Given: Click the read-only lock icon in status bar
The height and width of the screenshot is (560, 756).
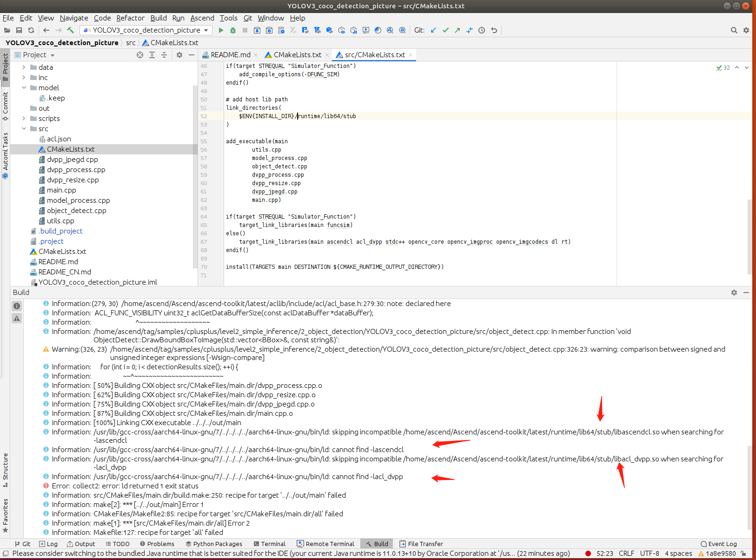Looking at the screenshot, I should pyautogui.click(x=743, y=553).
